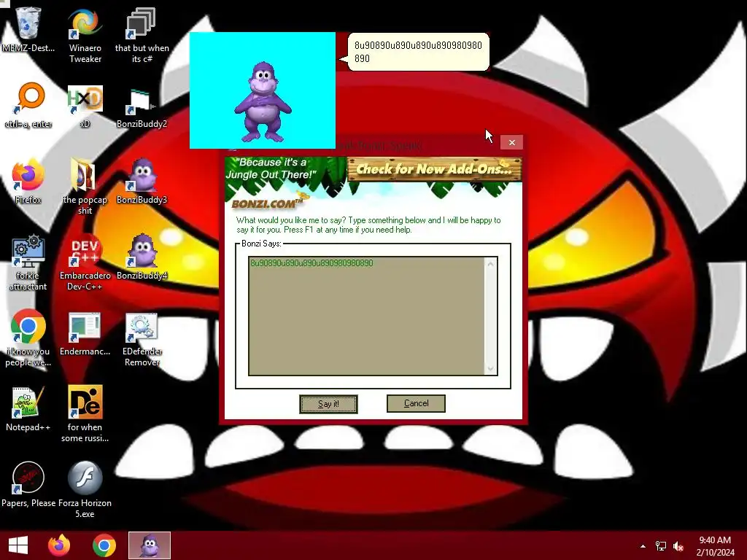Select the 'that but when its c#' shortcut
Viewport: 747px width, 560px height.
click(142, 35)
